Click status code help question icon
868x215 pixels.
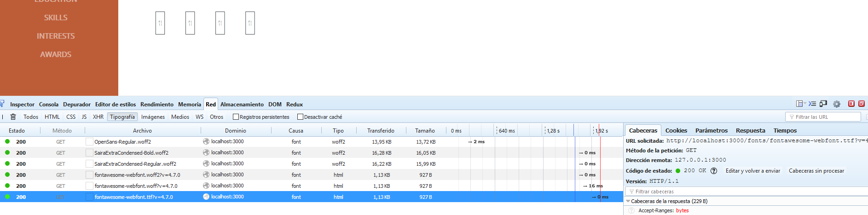(714, 171)
